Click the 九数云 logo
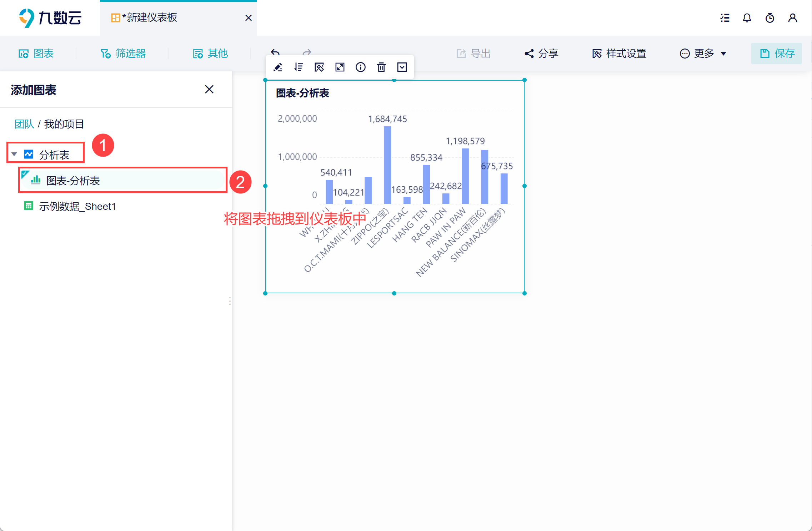 tap(50, 17)
